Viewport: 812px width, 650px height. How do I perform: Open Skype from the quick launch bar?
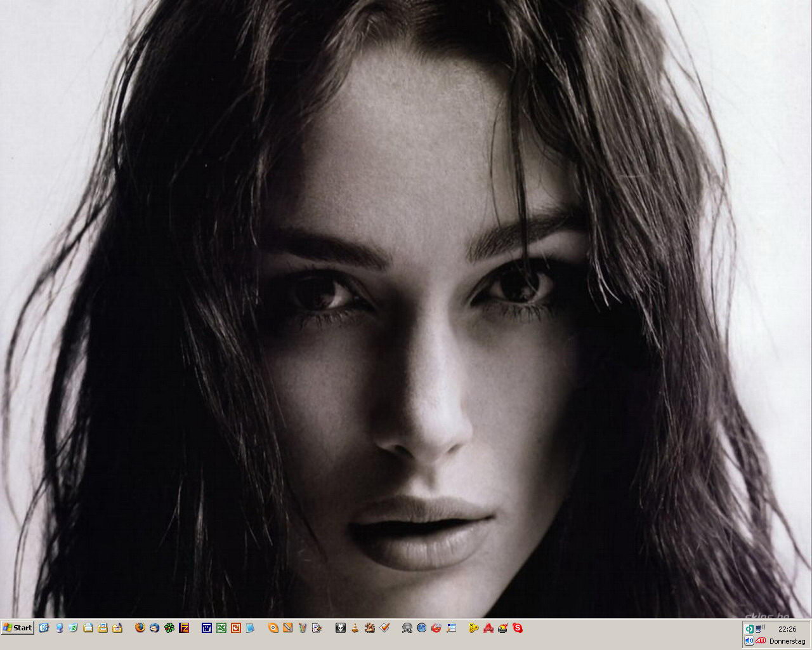pyautogui.click(x=518, y=628)
